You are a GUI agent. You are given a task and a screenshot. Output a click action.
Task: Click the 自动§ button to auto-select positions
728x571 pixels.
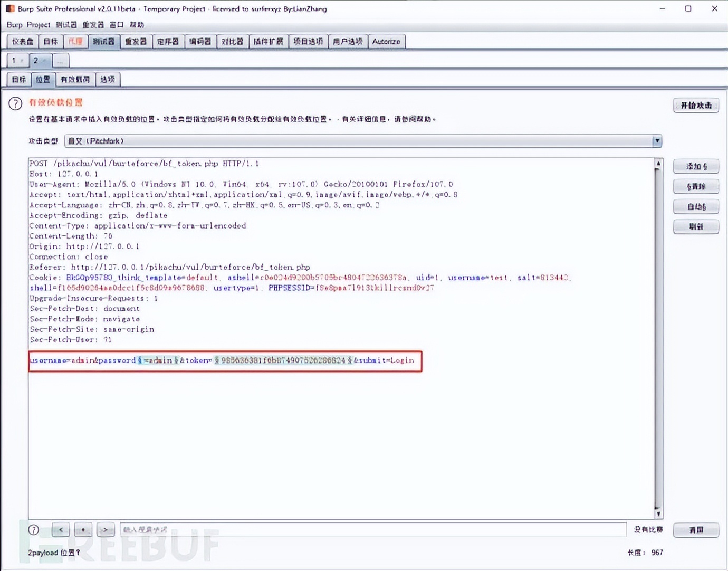tap(696, 206)
